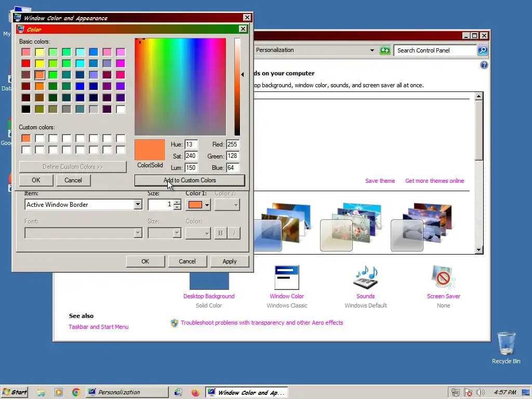Click the Start button on the taskbar
This screenshot has height=399, width=532.
point(14,392)
